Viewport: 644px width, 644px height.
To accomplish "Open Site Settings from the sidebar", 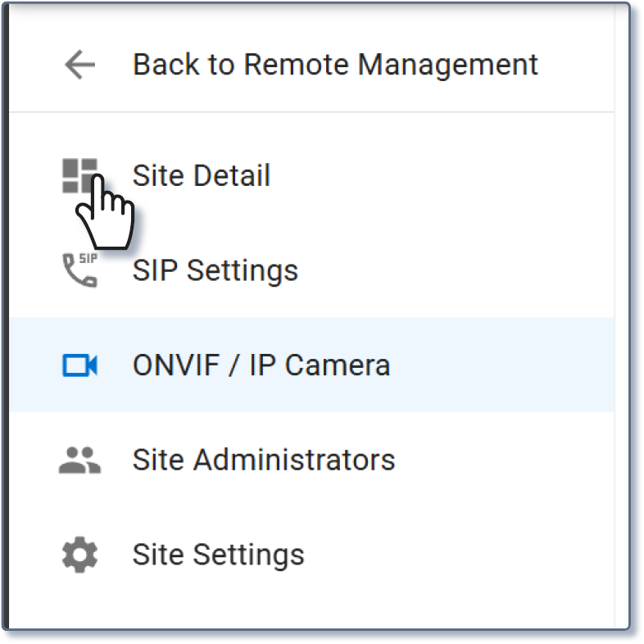I will pos(218,556).
